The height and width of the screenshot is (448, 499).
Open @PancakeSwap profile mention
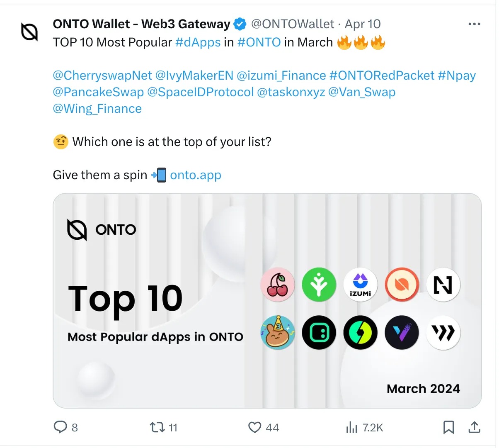pyautogui.click(x=98, y=92)
